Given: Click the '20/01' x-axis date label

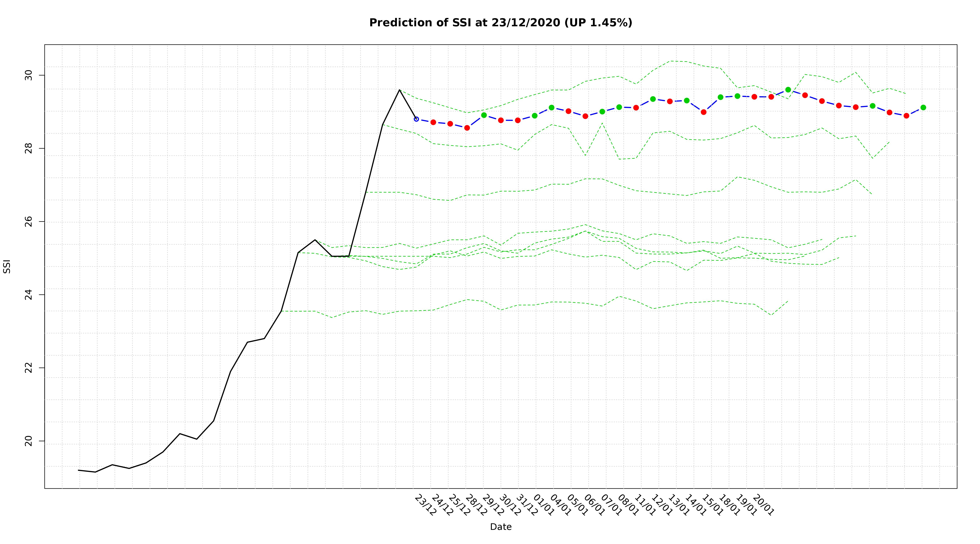Looking at the screenshot, I should click(763, 505).
